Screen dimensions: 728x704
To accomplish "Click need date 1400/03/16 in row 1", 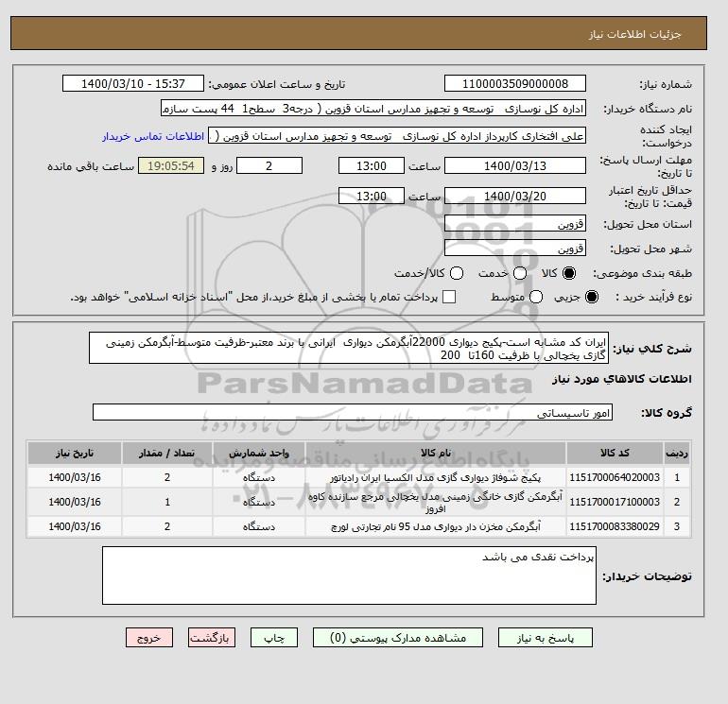I will (75, 477).
